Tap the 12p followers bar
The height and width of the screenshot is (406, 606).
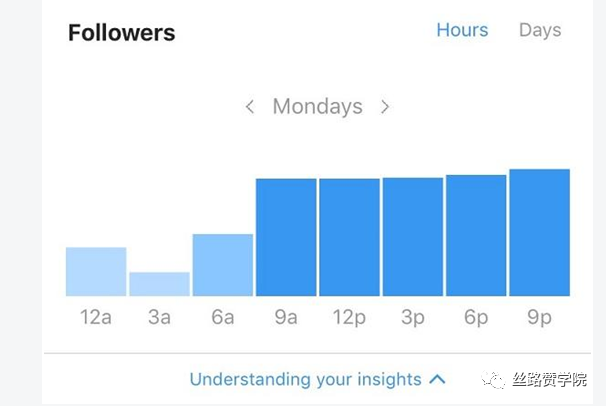tap(349, 237)
